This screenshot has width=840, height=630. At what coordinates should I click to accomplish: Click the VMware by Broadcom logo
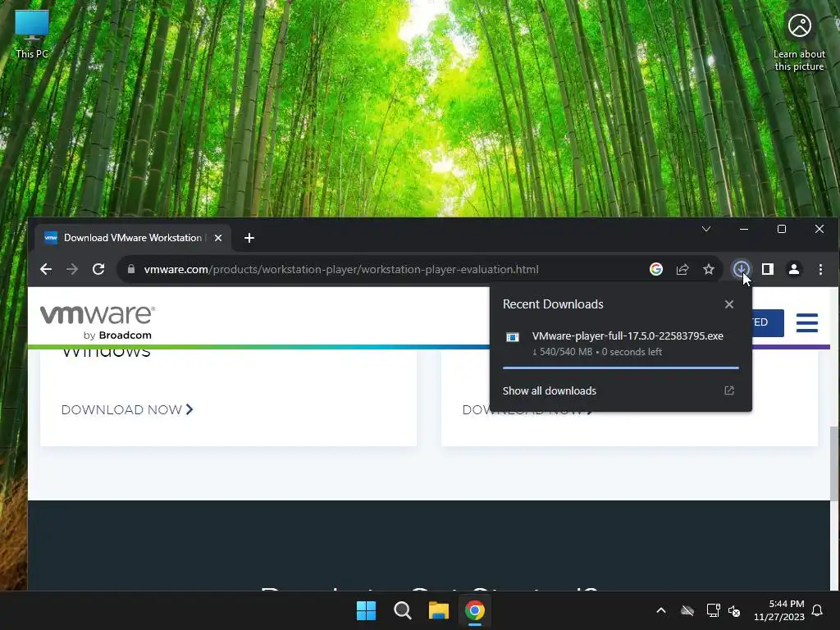pos(98,322)
